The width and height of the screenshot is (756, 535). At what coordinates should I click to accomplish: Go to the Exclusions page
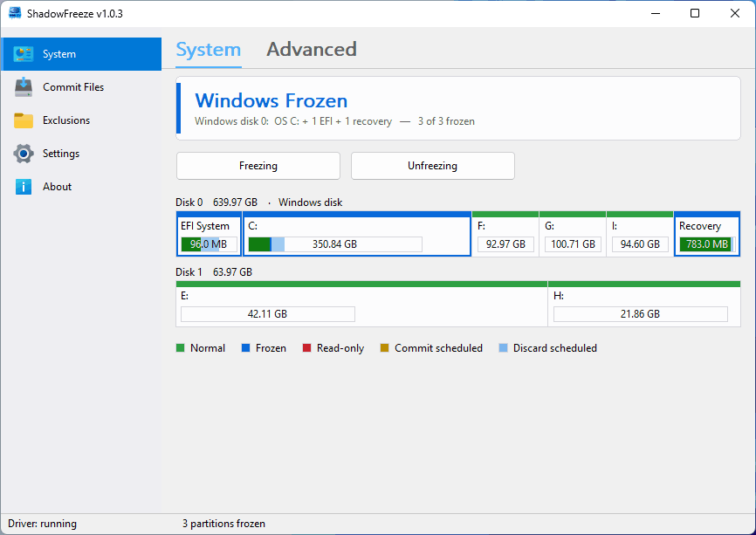81,120
